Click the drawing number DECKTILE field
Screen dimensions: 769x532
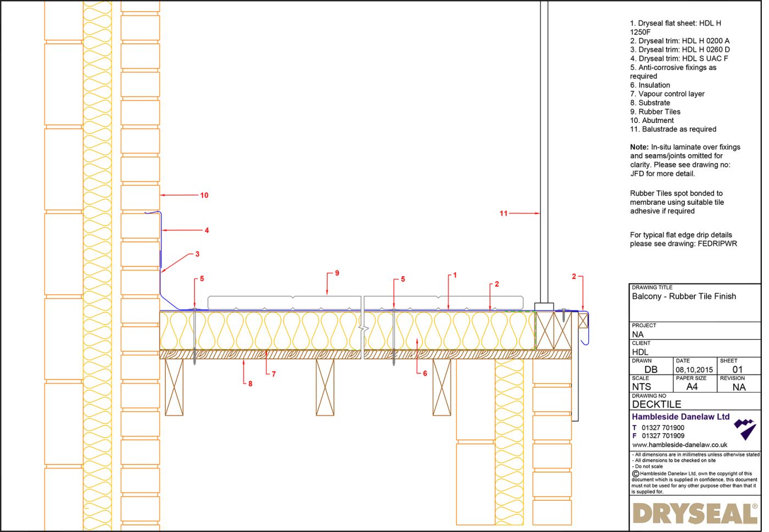click(x=656, y=404)
